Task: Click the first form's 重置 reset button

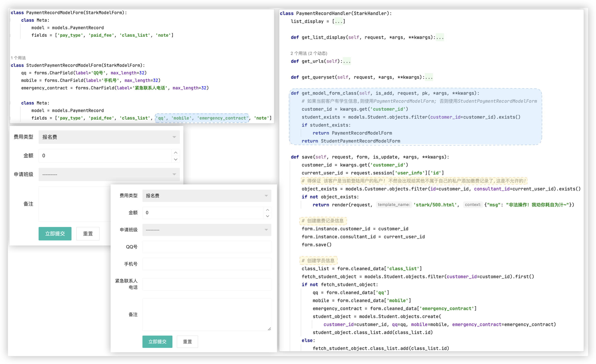Action: tap(88, 233)
